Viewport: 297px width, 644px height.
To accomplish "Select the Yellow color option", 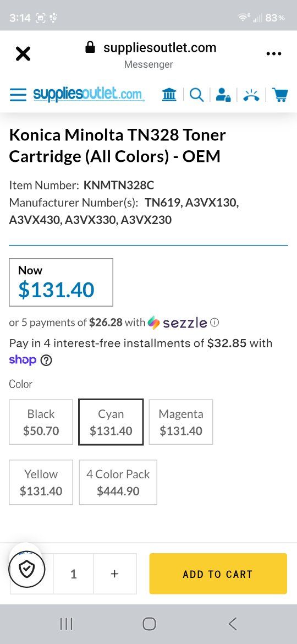I will [x=41, y=482].
